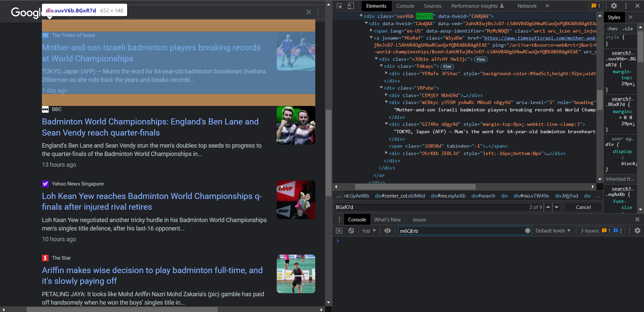Open the Default levels dropdown

(x=552, y=231)
